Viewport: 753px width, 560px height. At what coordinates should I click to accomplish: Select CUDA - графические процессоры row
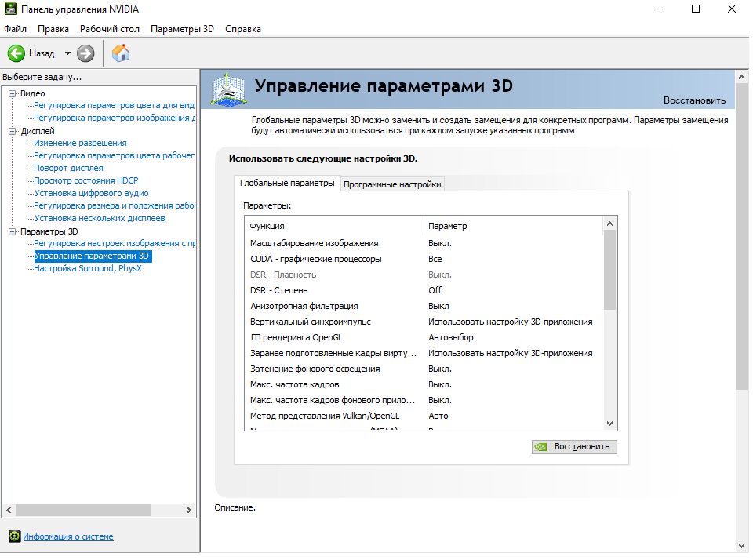point(424,259)
